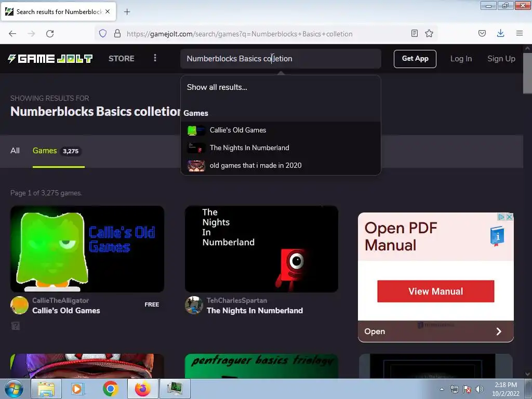Click the Open arrow on the ad
Screen dimensions: 532x399
tap(498, 331)
